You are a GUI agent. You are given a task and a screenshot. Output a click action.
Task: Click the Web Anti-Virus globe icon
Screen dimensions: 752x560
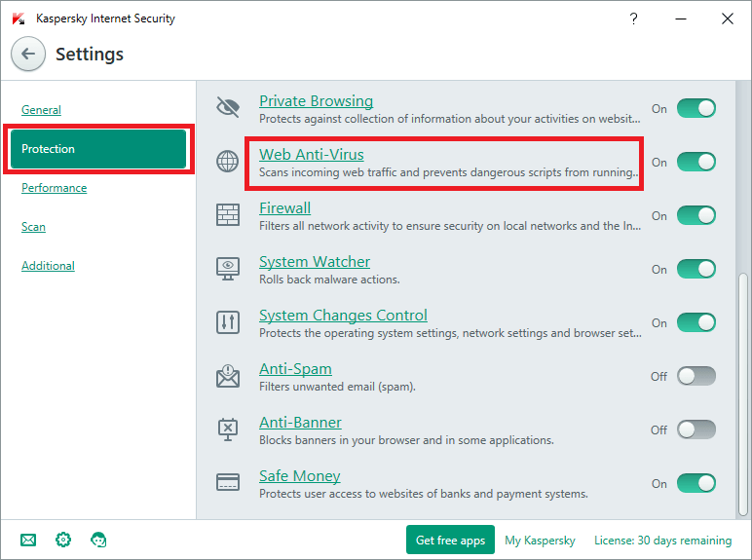[228, 162]
